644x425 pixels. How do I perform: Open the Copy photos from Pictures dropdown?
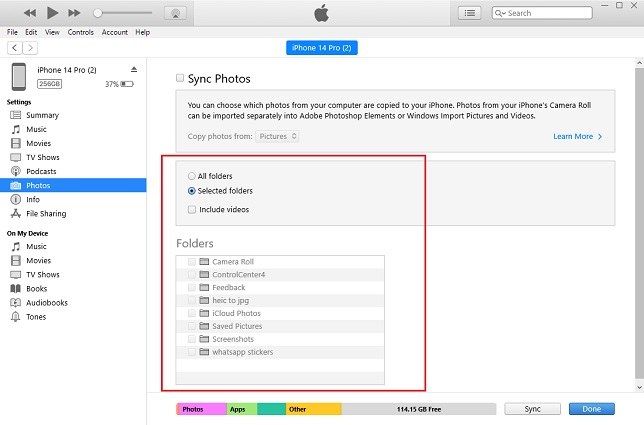pos(277,136)
